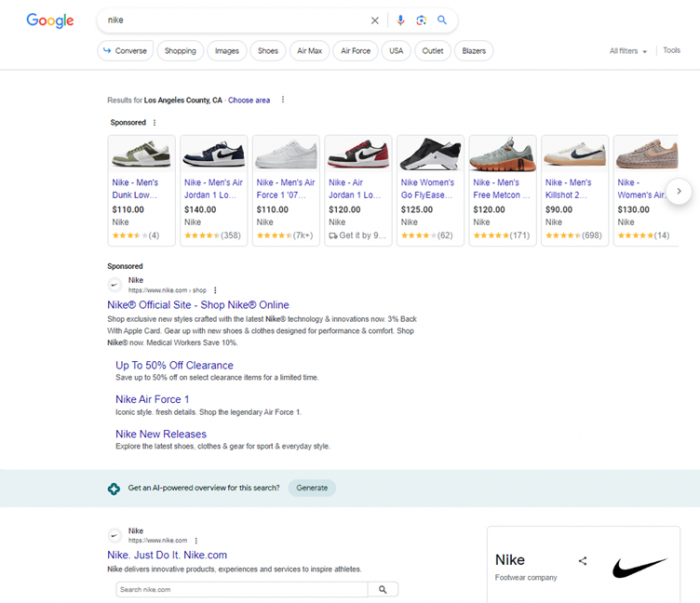Click share icon in Nike knowledge panel
The width and height of the screenshot is (700, 603).
tap(583, 561)
